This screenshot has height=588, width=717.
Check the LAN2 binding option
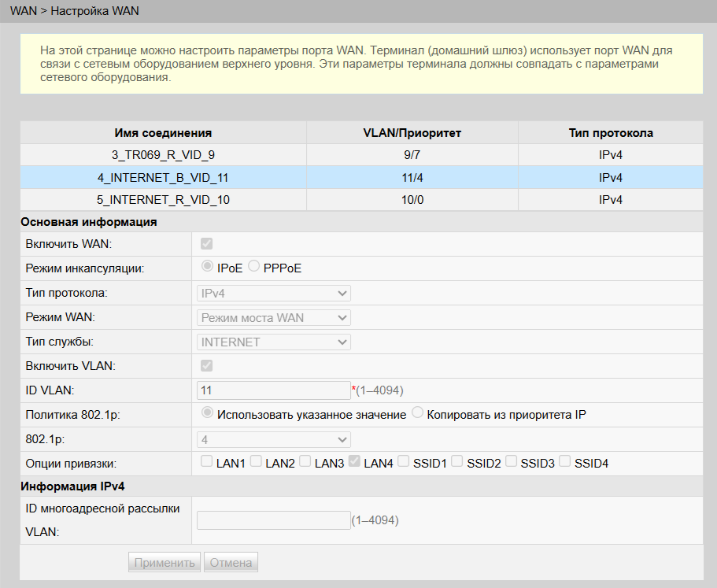click(256, 461)
